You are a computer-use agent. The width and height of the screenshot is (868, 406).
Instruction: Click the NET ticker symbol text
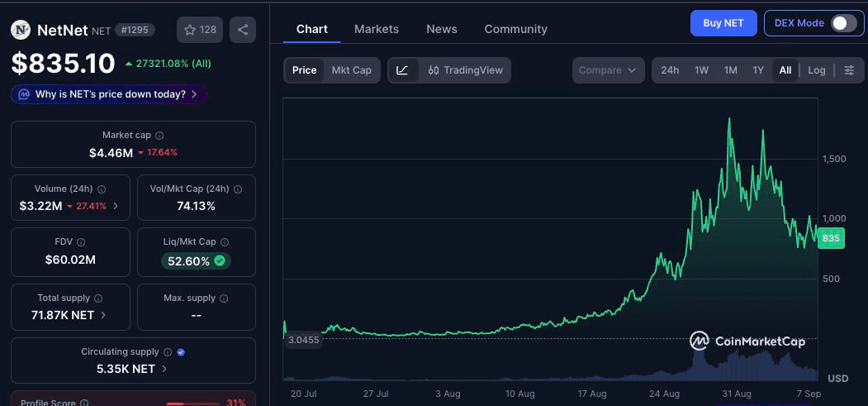click(101, 31)
